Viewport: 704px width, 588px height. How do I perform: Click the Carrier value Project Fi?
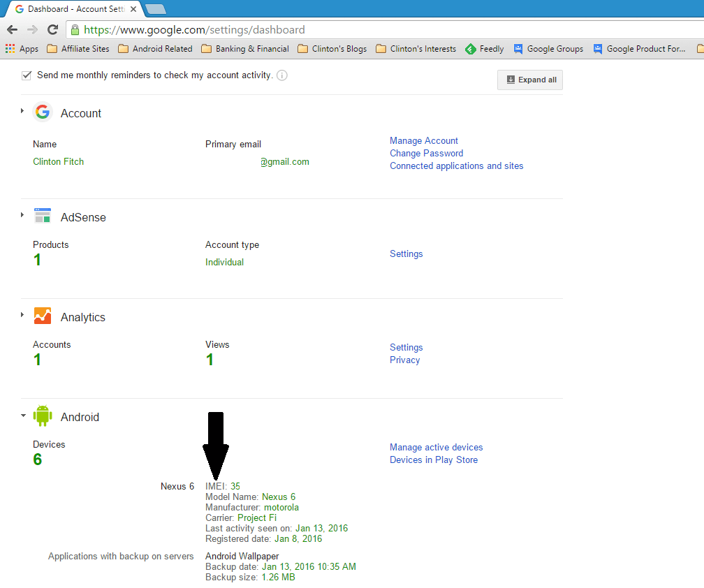257,518
